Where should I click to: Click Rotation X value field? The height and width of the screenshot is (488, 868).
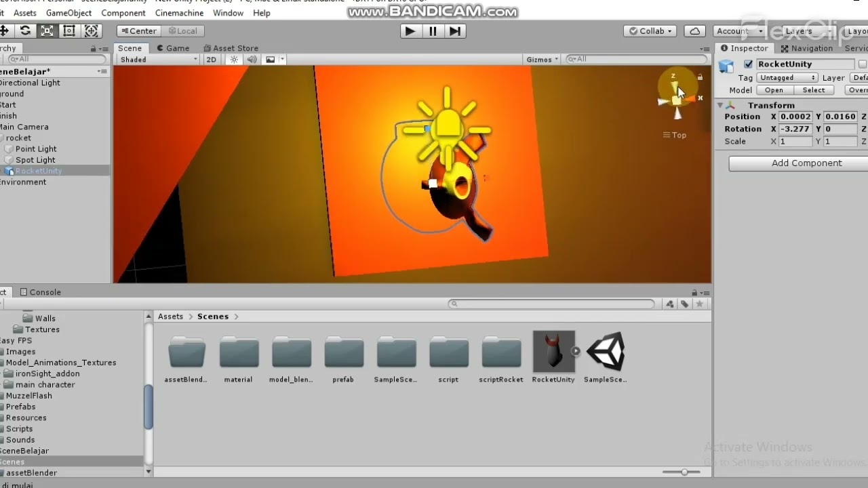point(795,129)
